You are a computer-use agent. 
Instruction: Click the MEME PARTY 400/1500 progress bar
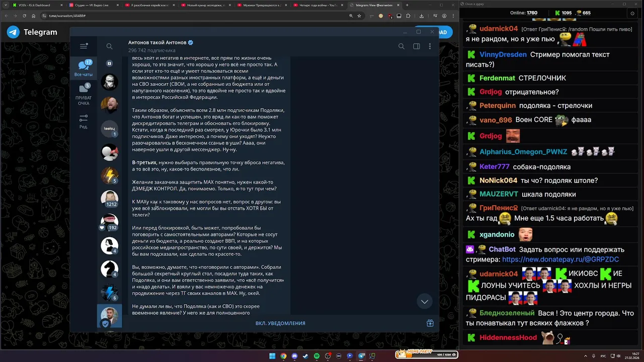tap(427, 354)
